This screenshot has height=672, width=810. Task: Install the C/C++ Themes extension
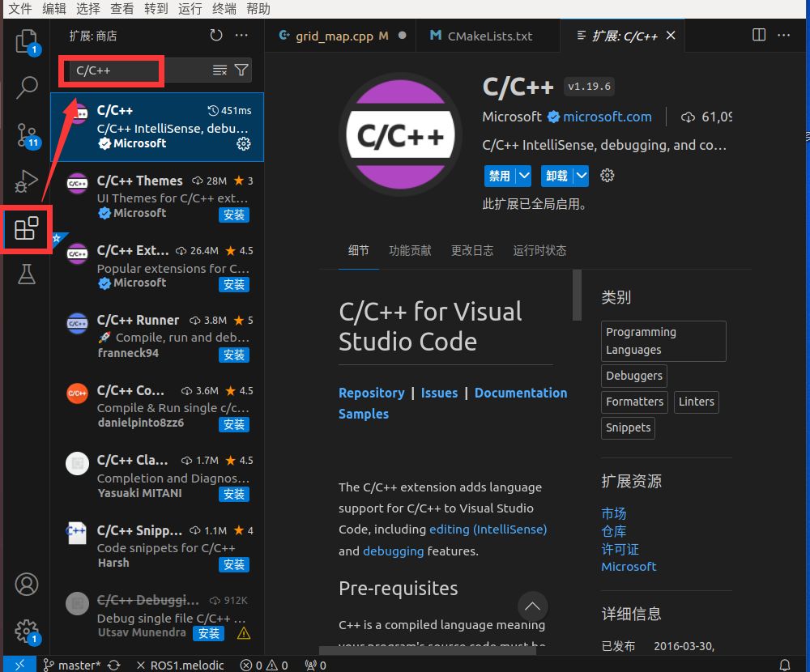(x=233, y=215)
